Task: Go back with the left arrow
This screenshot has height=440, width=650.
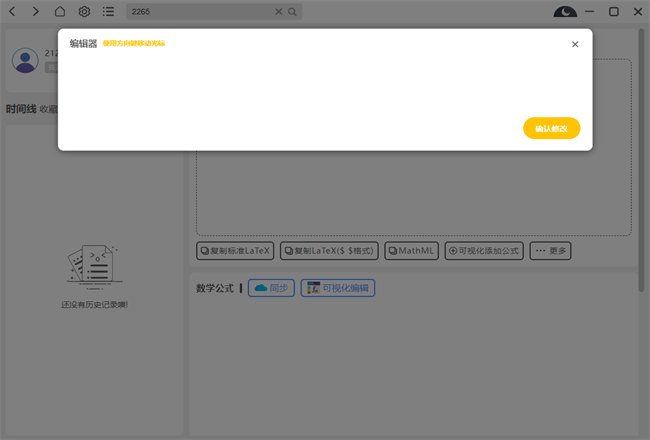Action: pos(12,12)
